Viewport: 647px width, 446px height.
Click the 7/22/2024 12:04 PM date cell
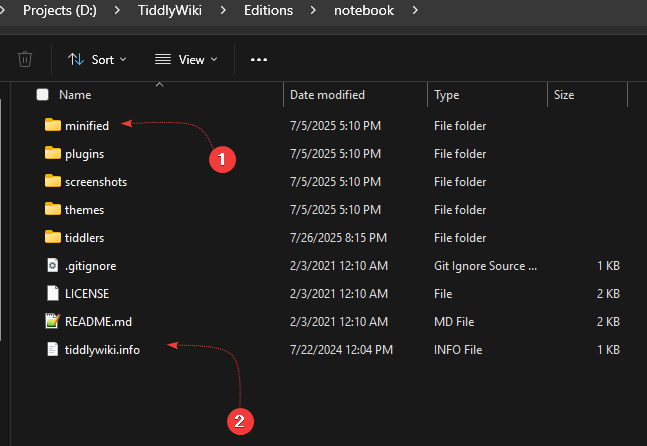coord(341,350)
